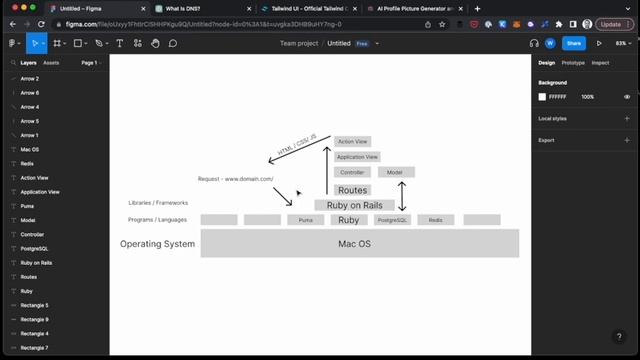
Task: Edit the FFFFFF hex value
Action: click(x=558, y=97)
